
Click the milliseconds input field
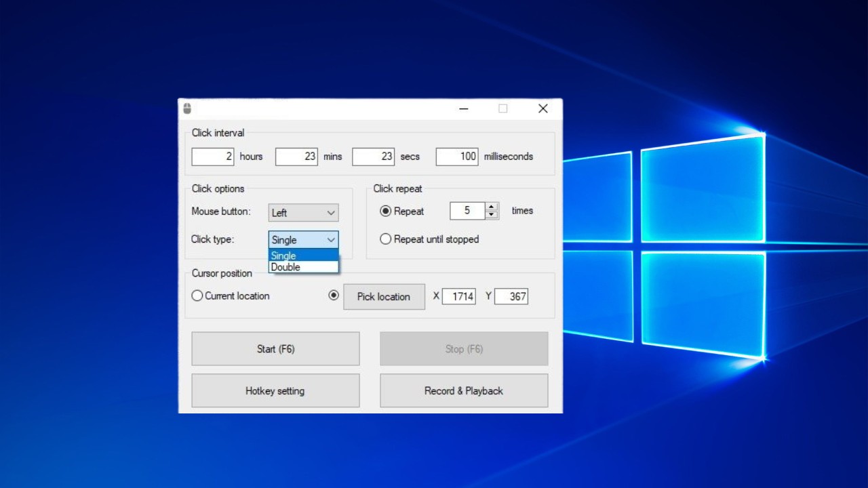click(457, 157)
